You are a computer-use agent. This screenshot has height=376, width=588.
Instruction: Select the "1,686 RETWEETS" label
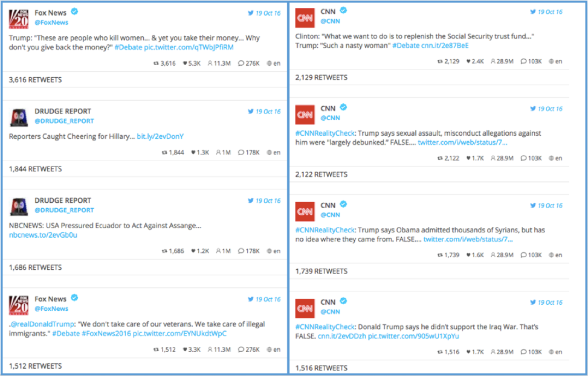pos(35,267)
